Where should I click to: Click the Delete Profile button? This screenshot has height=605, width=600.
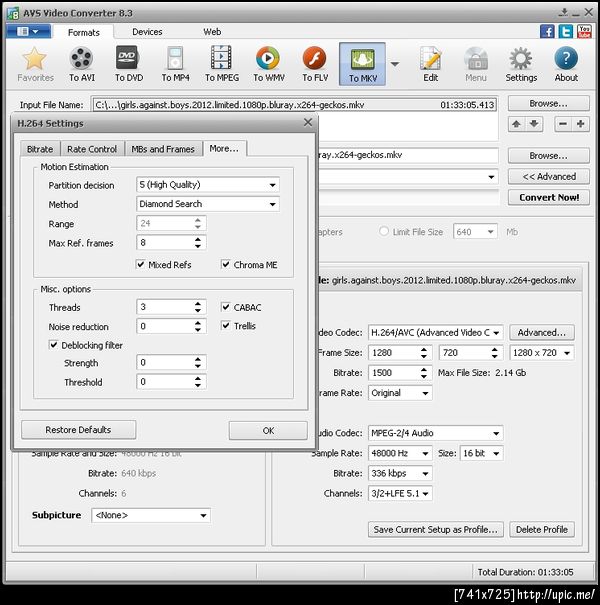542,529
